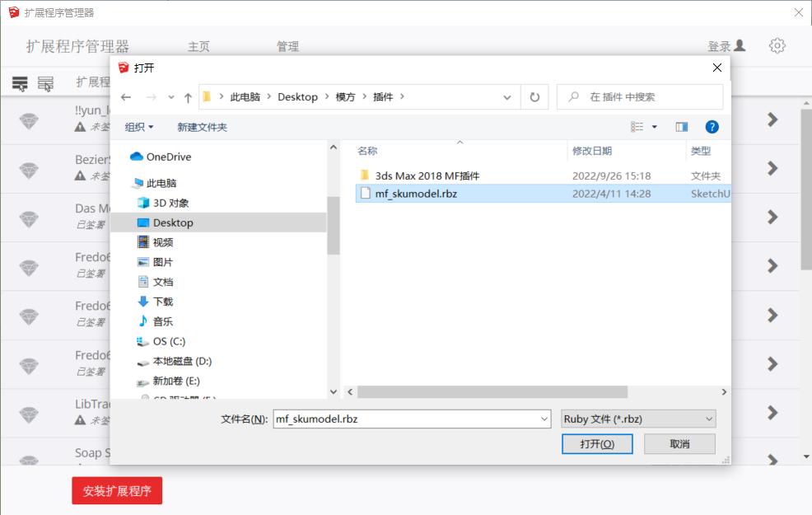Select the mf_skumodel.rbz file
The width and height of the screenshot is (812, 515).
[x=543, y=194]
